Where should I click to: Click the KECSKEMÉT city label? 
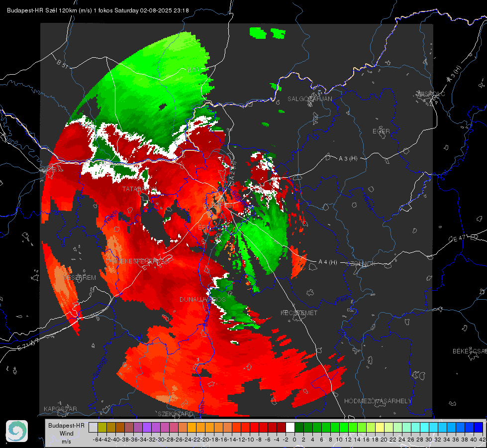point(299,313)
